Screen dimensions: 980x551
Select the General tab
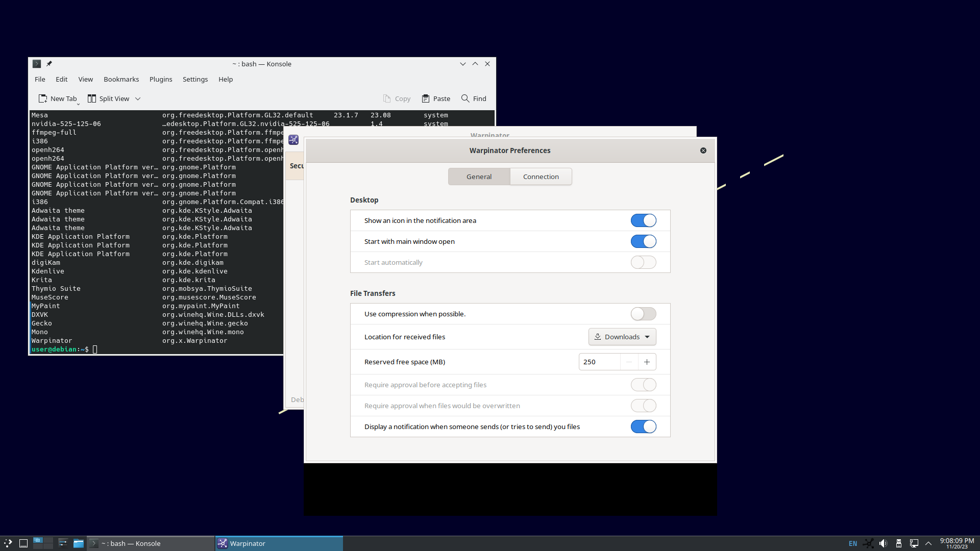coord(479,177)
